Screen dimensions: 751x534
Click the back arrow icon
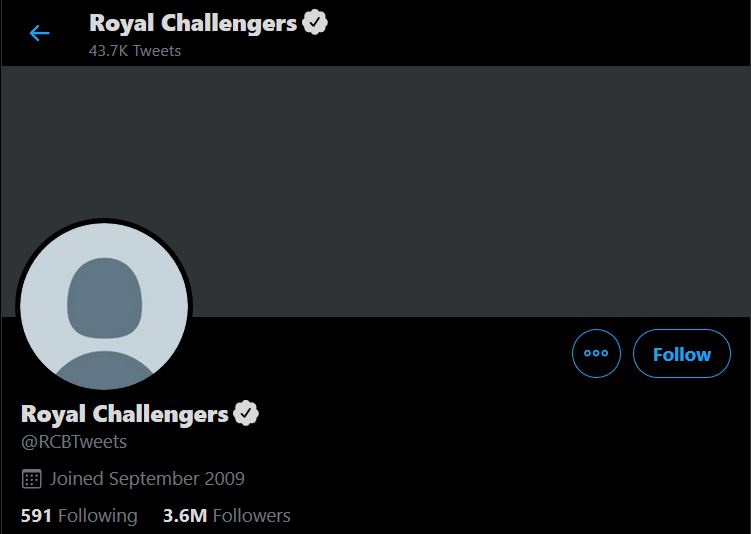pos(40,33)
